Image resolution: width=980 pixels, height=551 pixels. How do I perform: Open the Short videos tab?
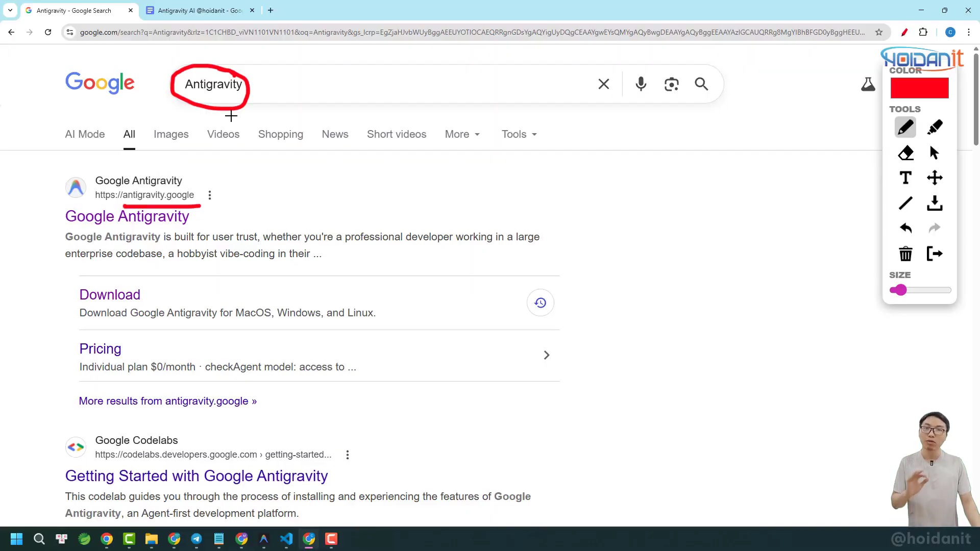[396, 134]
